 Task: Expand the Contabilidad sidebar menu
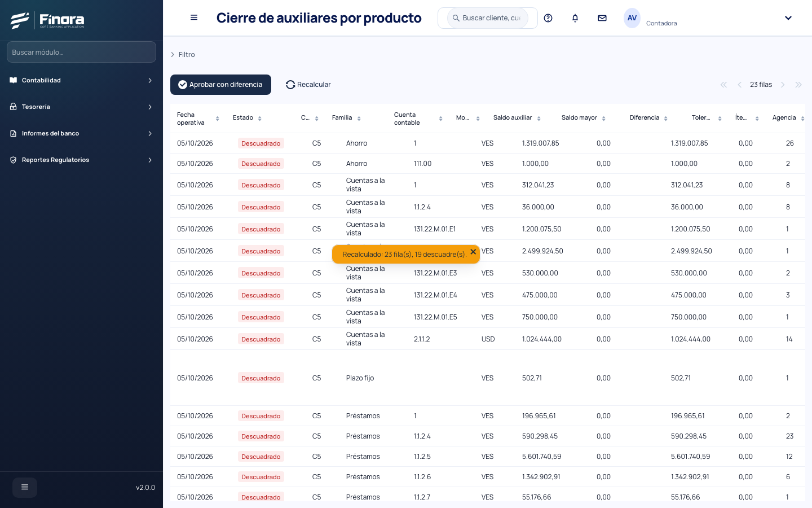pyautogui.click(x=81, y=80)
